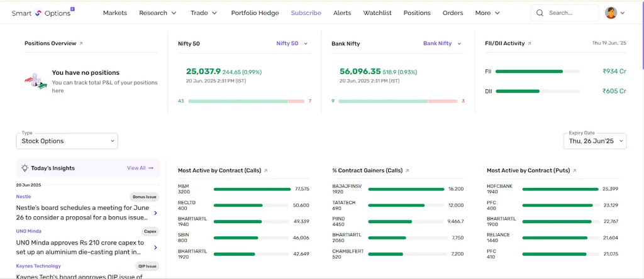This screenshot has height=279, width=644.
Task: Open the Expiry Date dropdown
Action: click(x=595, y=141)
